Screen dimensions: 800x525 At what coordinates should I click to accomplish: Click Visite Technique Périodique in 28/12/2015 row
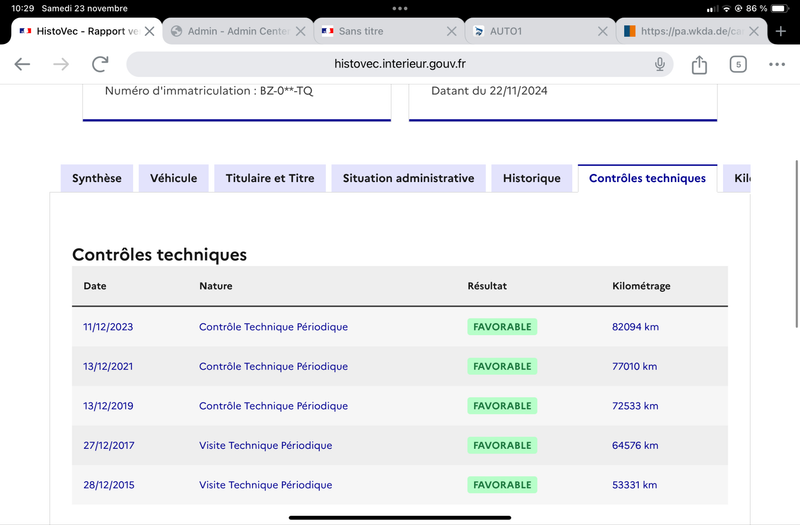click(x=265, y=485)
